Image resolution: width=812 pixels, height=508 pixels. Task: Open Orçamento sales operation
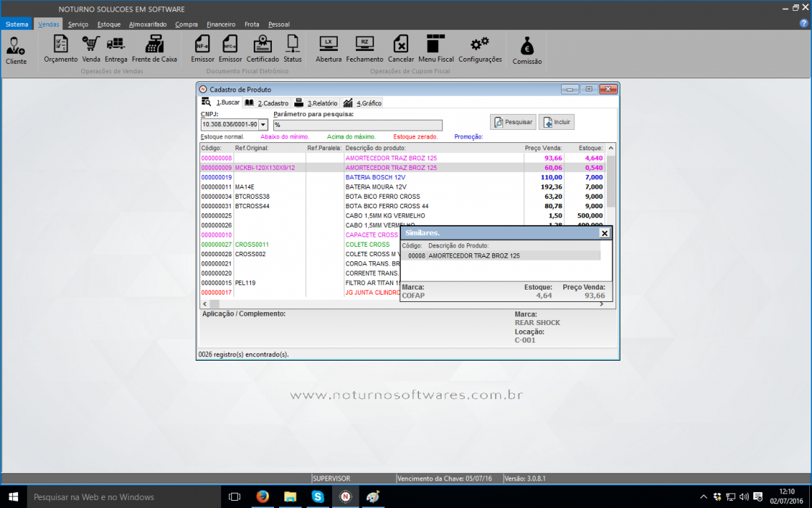click(61, 49)
